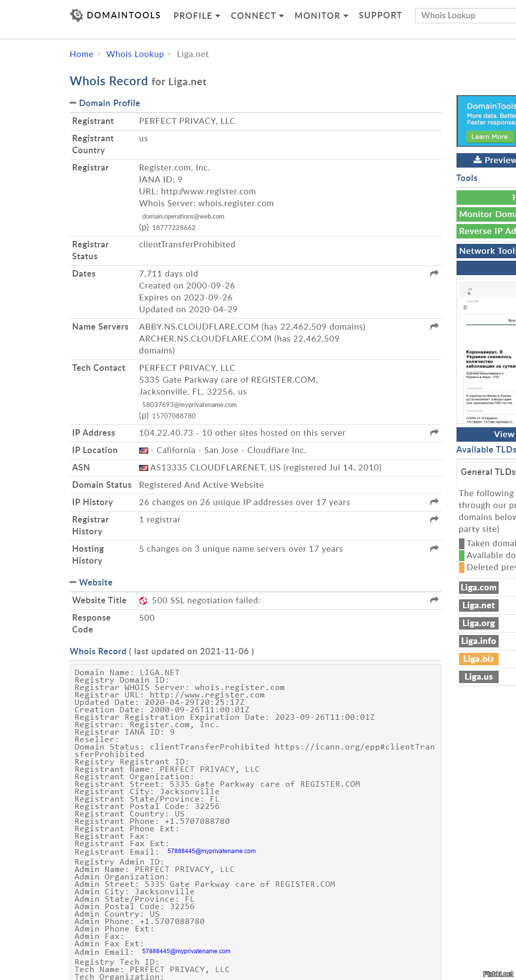The width and height of the screenshot is (516, 980).
Task: Click the registrar phone 18777228662
Action: pyautogui.click(x=174, y=228)
